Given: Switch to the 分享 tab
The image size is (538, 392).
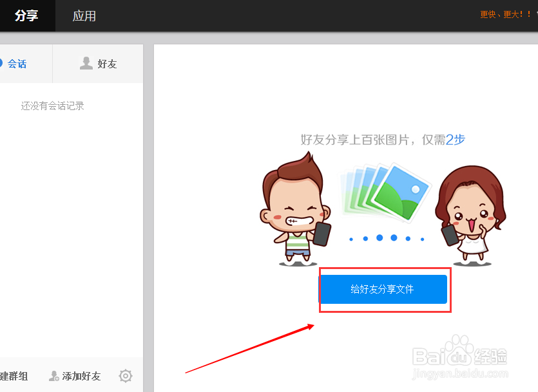Looking at the screenshot, I should pos(27,16).
